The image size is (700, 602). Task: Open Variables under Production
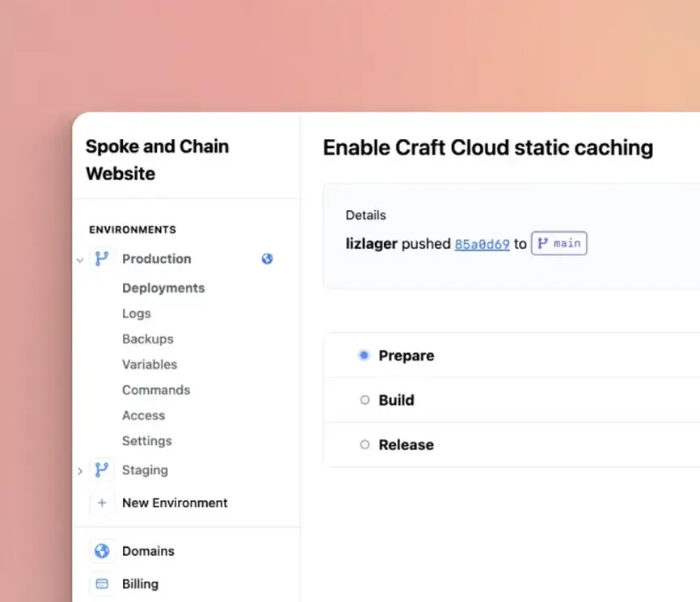coord(150,364)
